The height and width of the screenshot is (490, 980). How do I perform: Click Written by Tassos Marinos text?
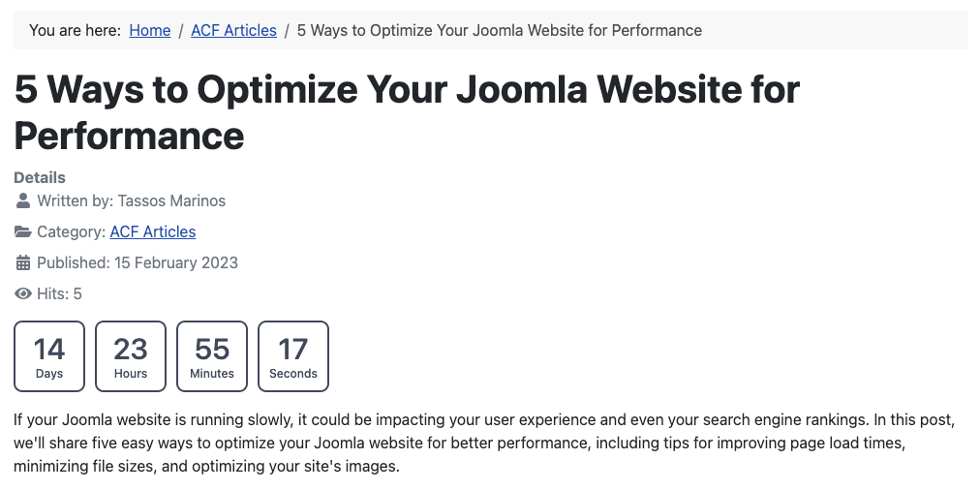click(x=132, y=200)
